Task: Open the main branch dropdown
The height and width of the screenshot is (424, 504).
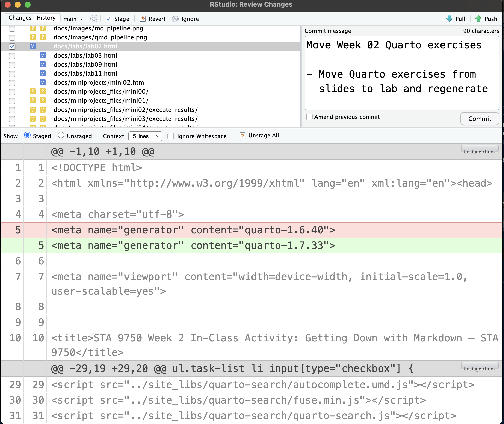Action: 73,19
